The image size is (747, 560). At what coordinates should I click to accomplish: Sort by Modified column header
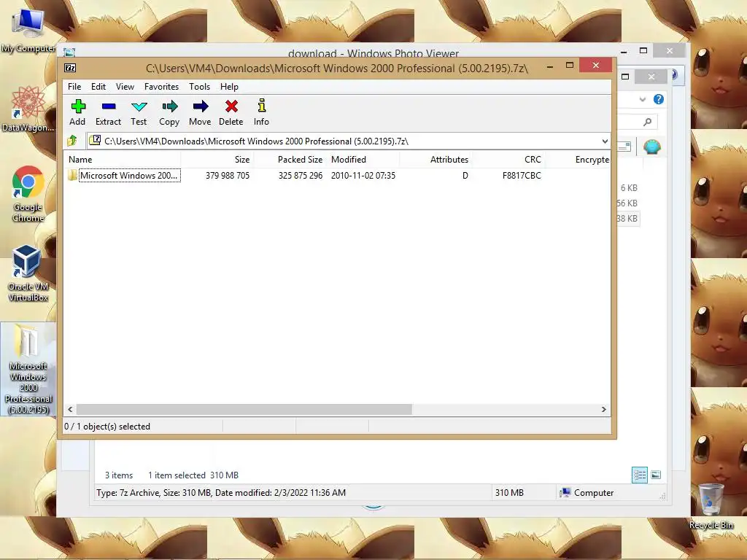[363, 160]
